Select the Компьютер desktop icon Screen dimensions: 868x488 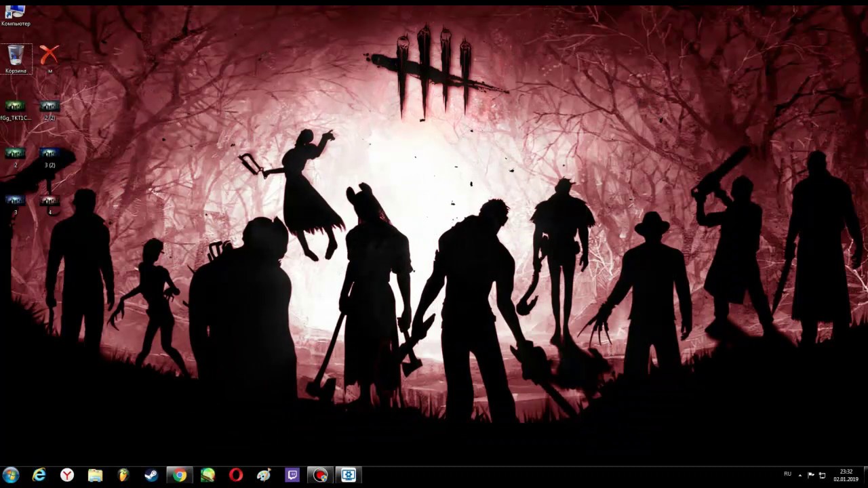(x=16, y=16)
